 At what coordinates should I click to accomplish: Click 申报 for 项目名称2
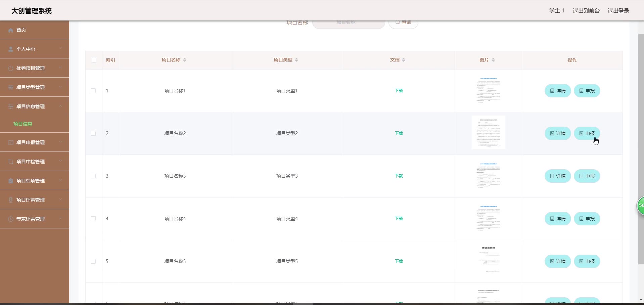pyautogui.click(x=587, y=133)
